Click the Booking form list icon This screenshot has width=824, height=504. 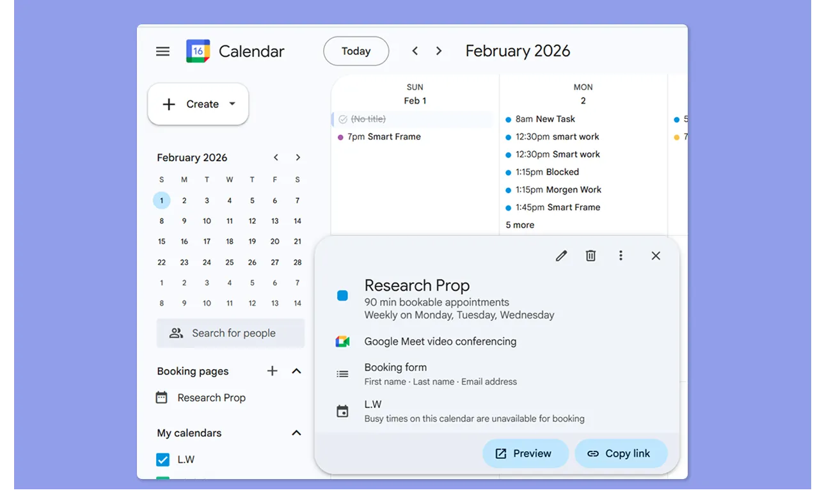343,373
